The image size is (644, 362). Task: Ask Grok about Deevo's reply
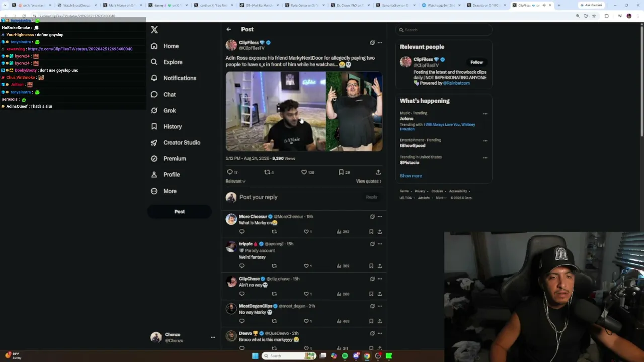point(372,333)
